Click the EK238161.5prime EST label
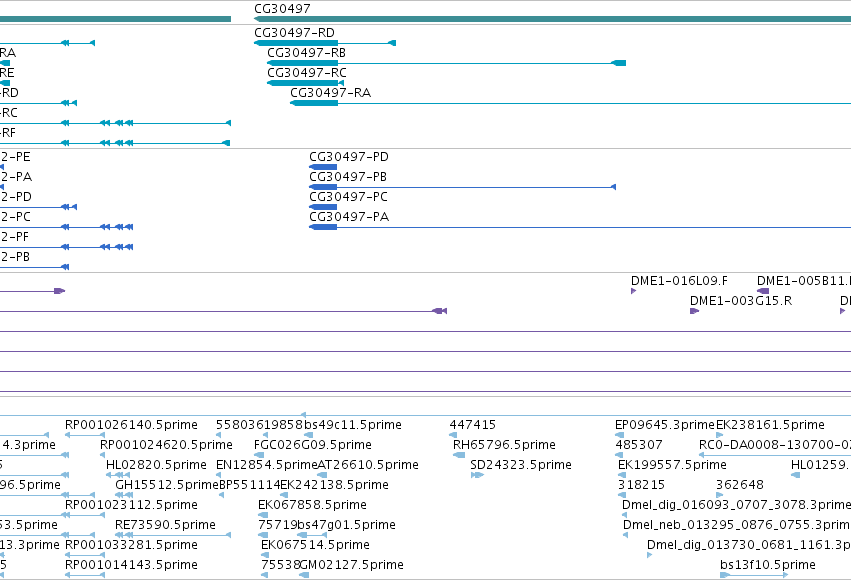 click(x=770, y=425)
